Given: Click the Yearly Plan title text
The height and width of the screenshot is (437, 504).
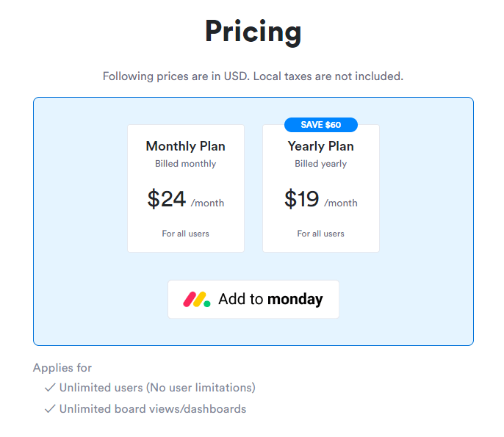Looking at the screenshot, I should click(321, 146).
